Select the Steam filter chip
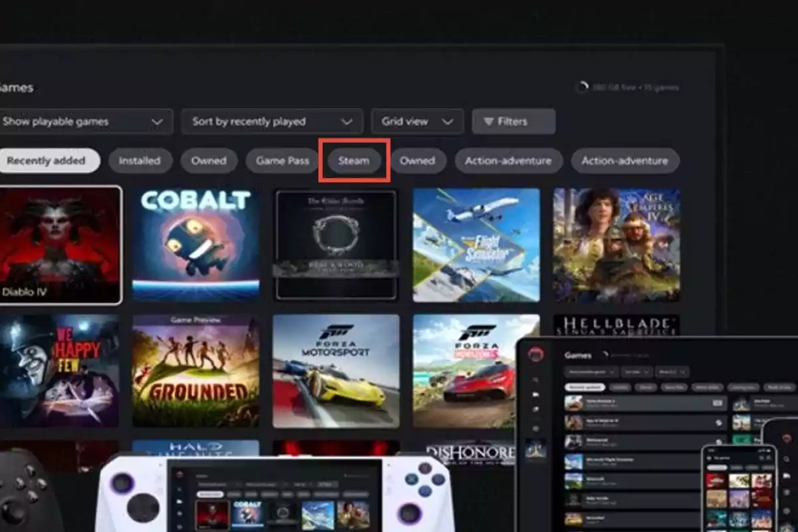Image resolution: width=798 pixels, height=532 pixels. (354, 160)
